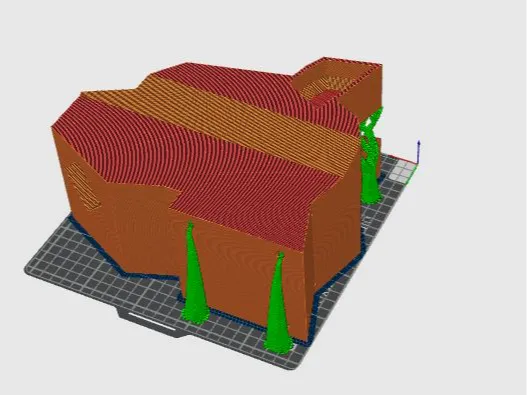Click the blue Z-axis arrow at plate origin
Image resolution: width=527 pixels, height=395 pixels.
[x=418, y=152]
